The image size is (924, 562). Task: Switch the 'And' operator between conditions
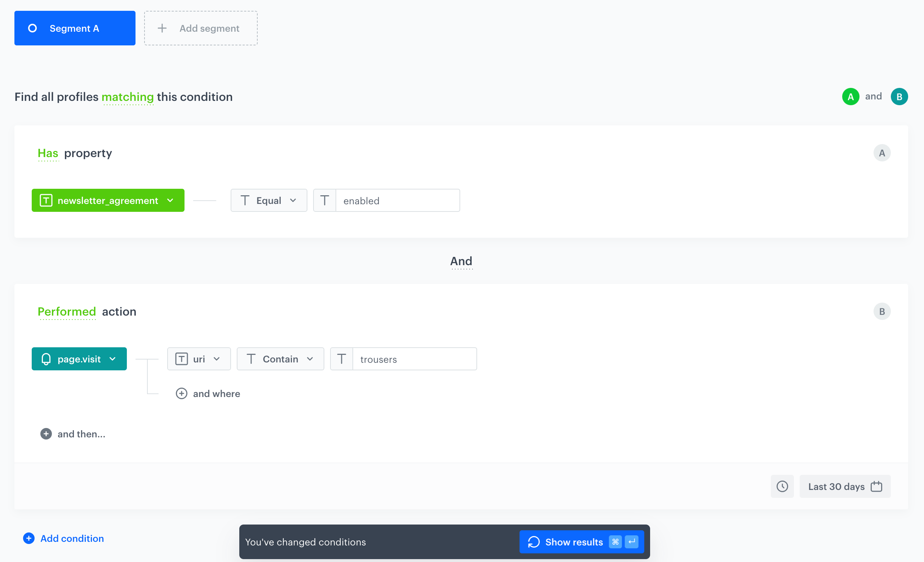(x=461, y=261)
